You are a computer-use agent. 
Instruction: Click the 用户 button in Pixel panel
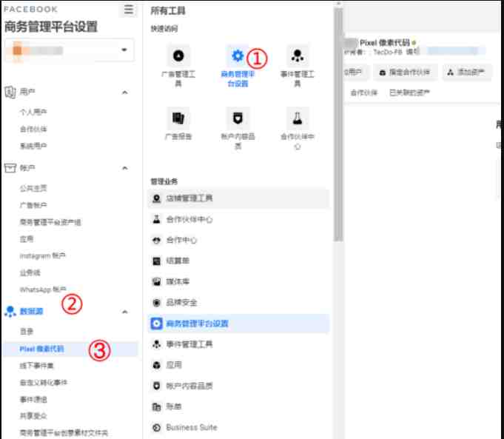(x=356, y=73)
